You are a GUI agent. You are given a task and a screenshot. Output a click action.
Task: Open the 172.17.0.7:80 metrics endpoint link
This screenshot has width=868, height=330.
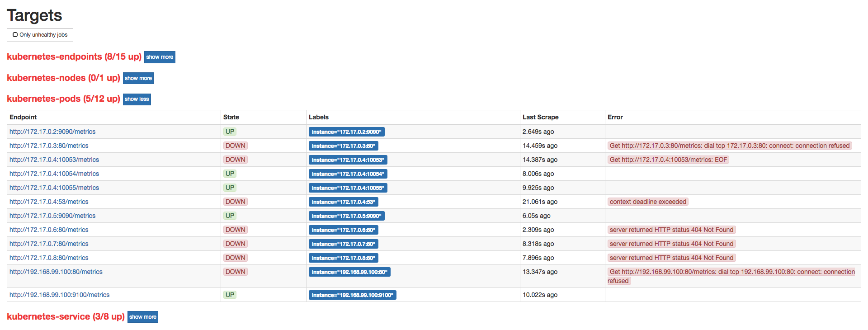49,244
